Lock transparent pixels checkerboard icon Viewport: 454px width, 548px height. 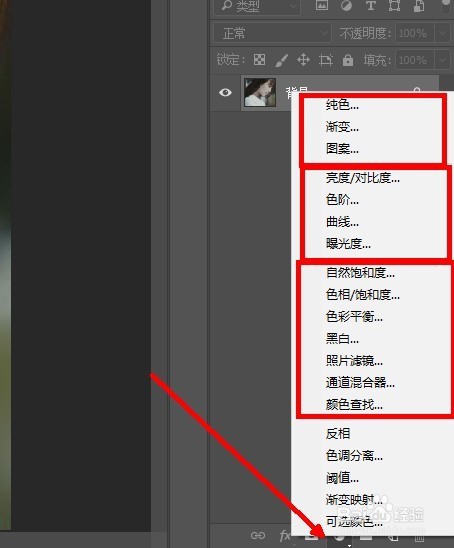coord(259,60)
